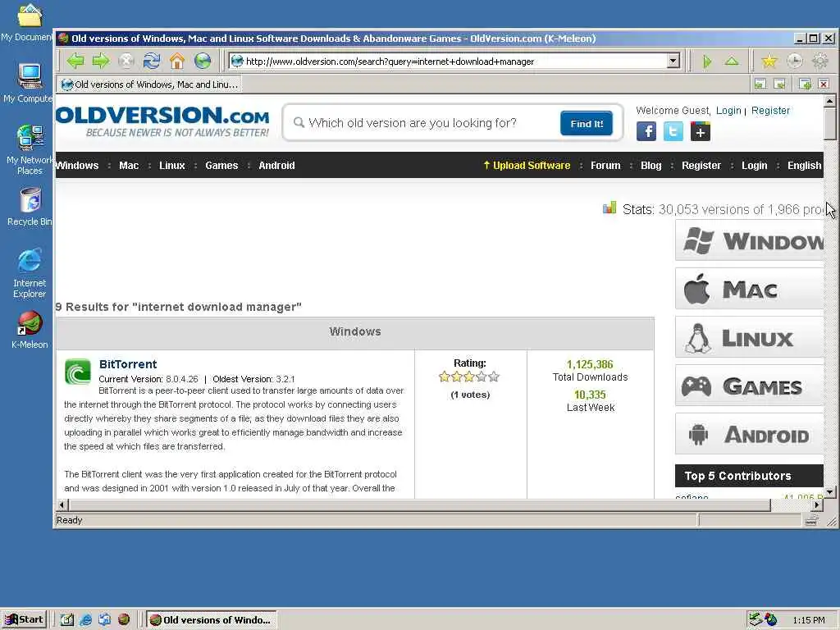
Task: Click the horizontal scrollbar right arrow
Action: (x=817, y=504)
